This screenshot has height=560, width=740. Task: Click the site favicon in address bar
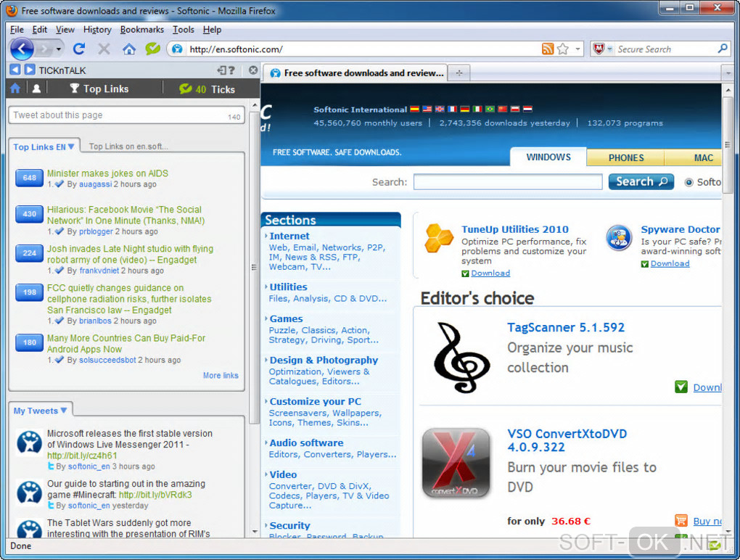click(x=178, y=49)
